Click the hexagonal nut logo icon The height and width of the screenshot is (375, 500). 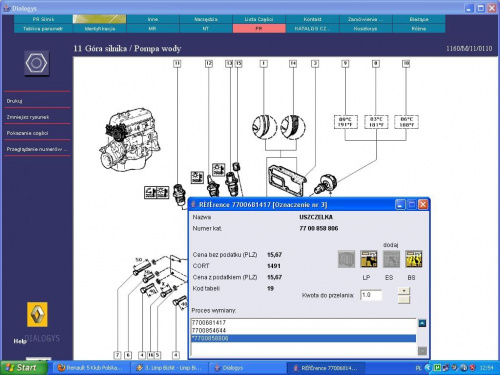[x=37, y=63]
